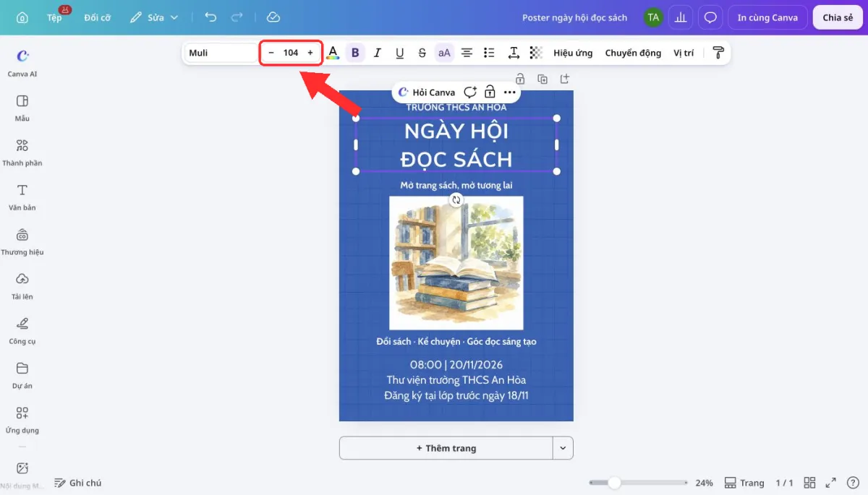Toggle italic formatting
Screen dimensions: 868x495
click(377, 53)
